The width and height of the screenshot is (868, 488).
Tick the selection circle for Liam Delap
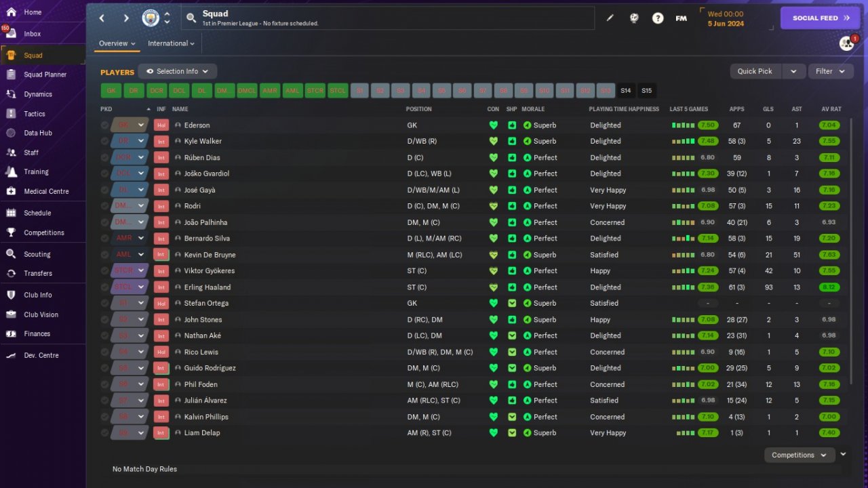104,433
